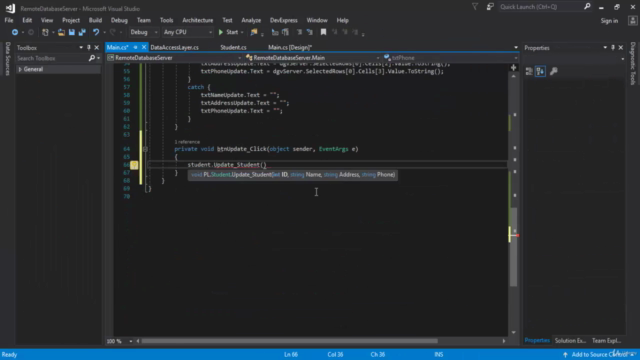Toggle a bookmark on the current line

[x=323, y=32]
